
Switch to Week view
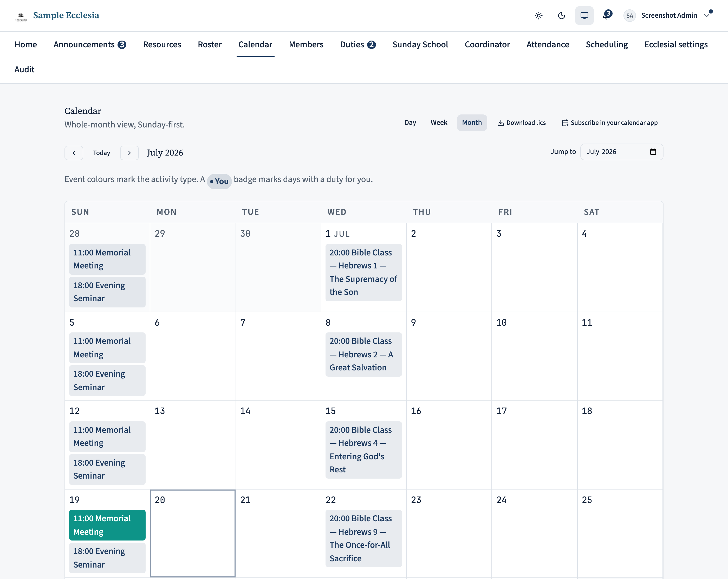point(439,123)
